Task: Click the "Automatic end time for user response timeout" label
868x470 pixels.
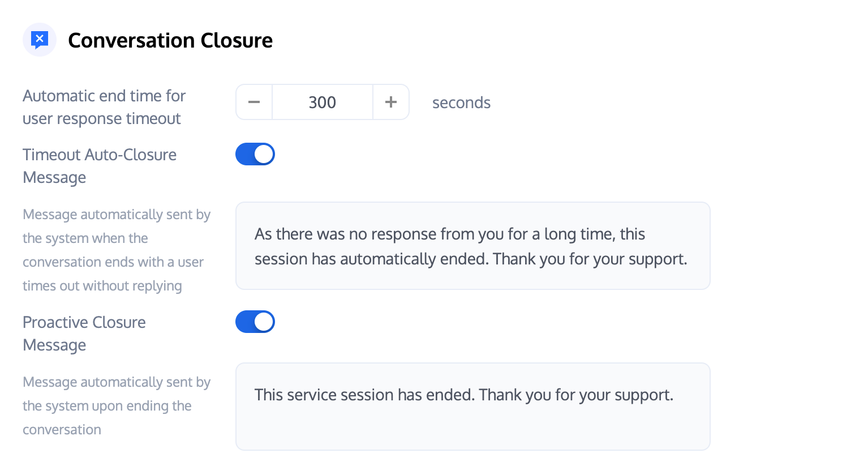Action: pos(104,107)
